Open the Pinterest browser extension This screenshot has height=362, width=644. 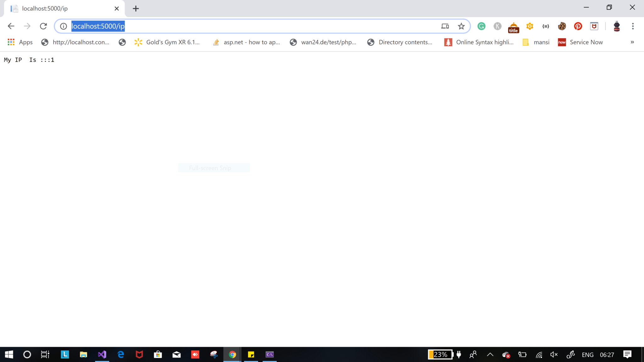pyautogui.click(x=578, y=26)
